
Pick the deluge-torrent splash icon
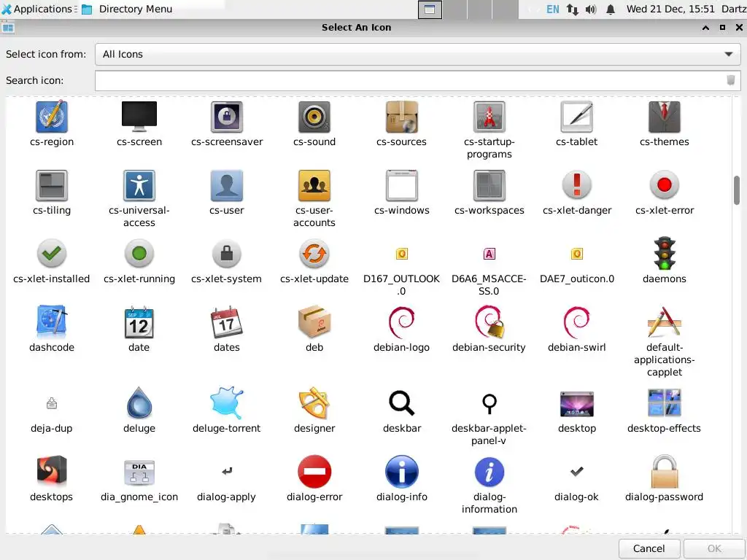click(x=227, y=402)
